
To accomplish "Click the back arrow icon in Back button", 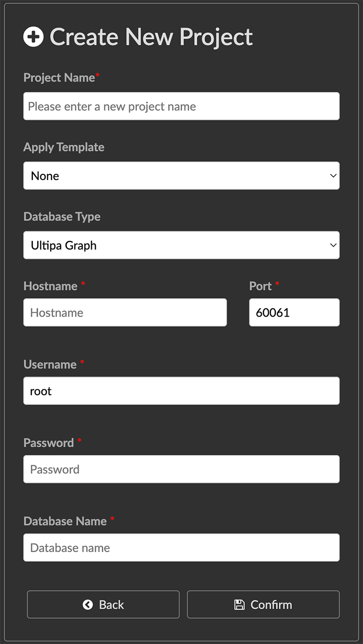I will click(x=88, y=605).
